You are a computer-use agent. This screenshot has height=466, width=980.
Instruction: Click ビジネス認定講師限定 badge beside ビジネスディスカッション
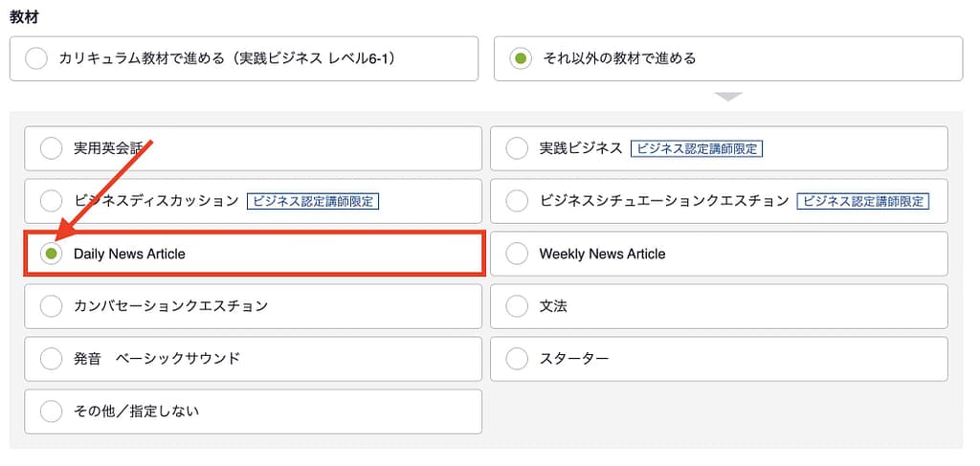click(x=313, y=201)
